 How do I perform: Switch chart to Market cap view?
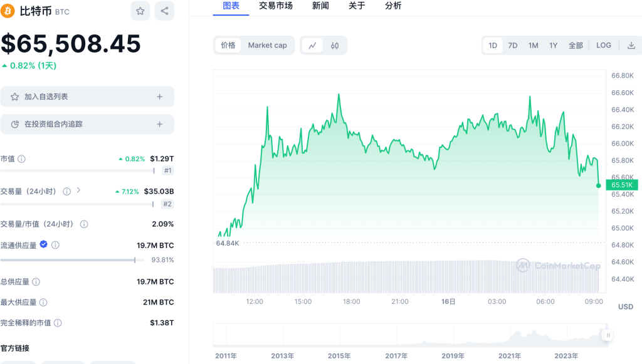267,45
